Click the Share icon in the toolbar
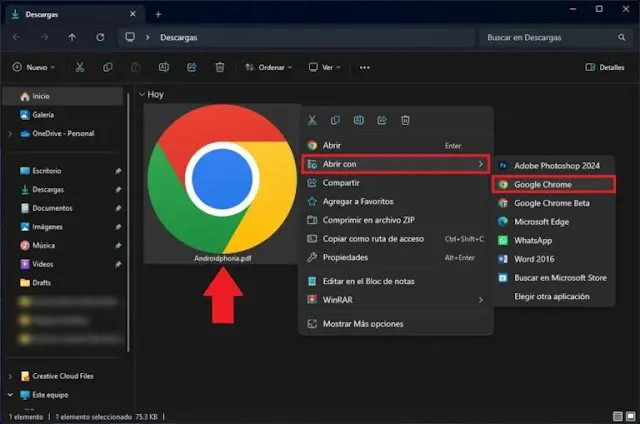This screenshot has height=424, width=640. pyautogui.click(x=192, y=67)
